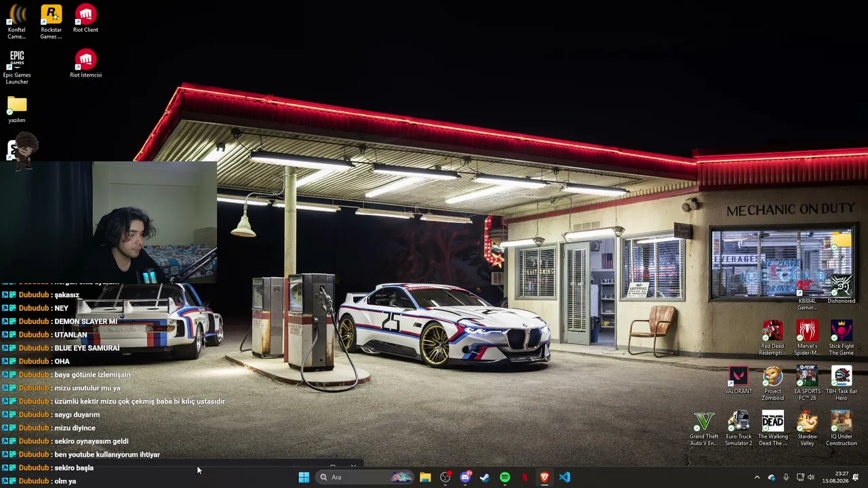
Task: Launch Rockstar Games Launcher from the desktop
Action: (x=51, y=22)
